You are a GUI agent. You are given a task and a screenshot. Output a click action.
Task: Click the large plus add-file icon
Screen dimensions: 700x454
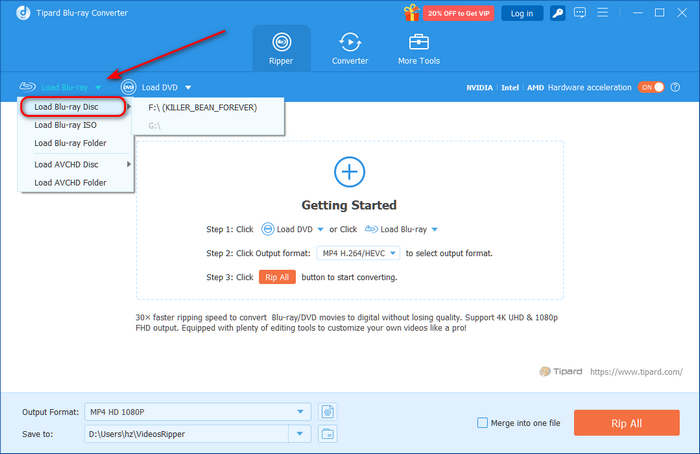350,172
